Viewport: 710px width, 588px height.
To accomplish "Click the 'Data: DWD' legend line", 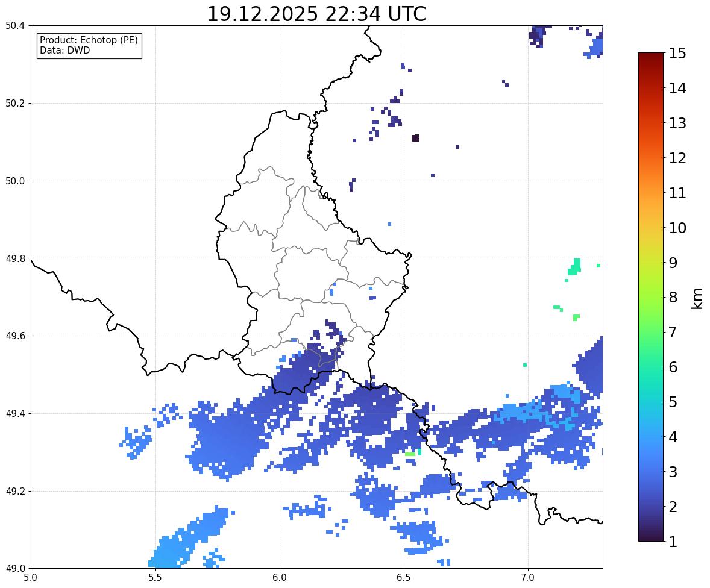I will point(64,50).
